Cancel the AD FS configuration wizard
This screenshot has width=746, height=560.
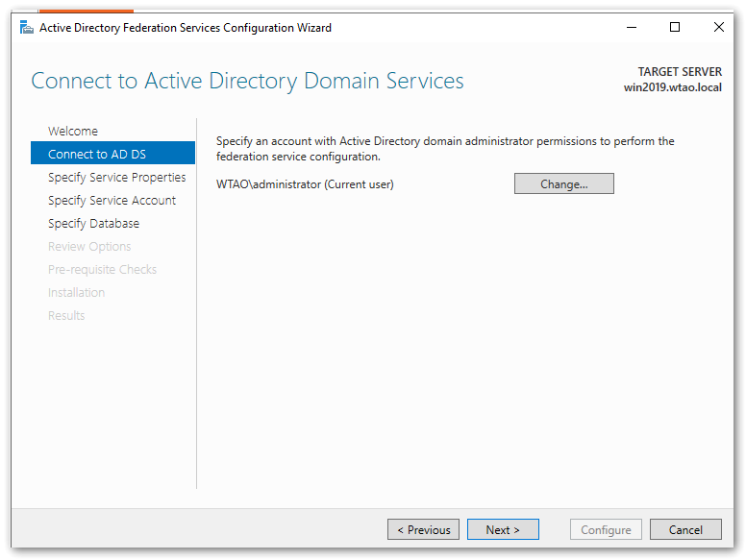pos(685,530)
